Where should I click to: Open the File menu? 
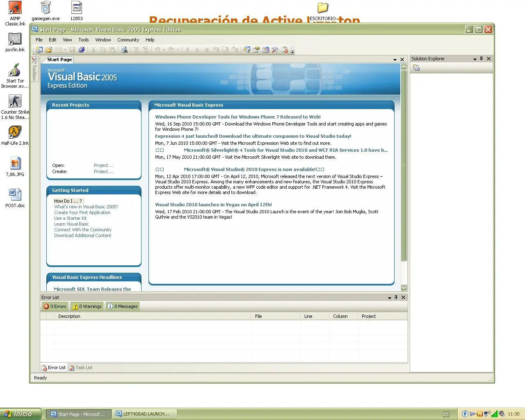pos(39,40)
